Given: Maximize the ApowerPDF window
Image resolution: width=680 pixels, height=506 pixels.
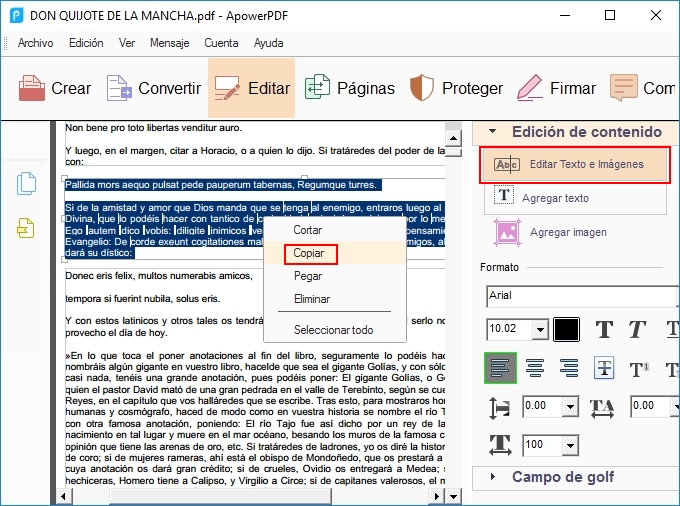Looking at the screenshot, I should click(610, 16).
